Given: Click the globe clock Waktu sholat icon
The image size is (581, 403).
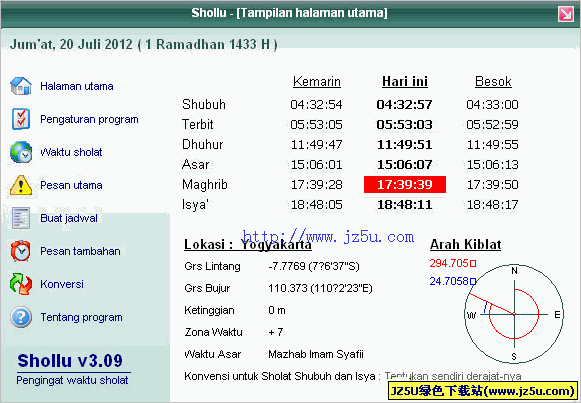Looking at the screenshot, I should [21, 152].
